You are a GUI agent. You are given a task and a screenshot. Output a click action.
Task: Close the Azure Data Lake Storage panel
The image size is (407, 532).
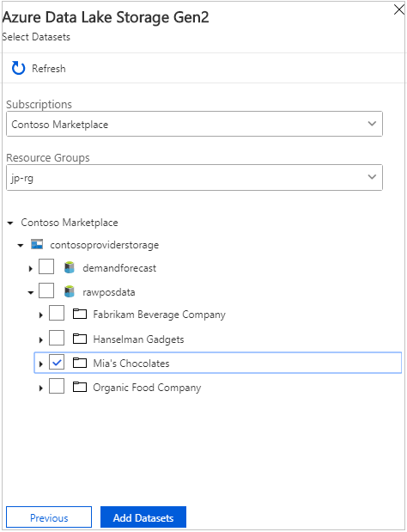(x=399, y=10)
